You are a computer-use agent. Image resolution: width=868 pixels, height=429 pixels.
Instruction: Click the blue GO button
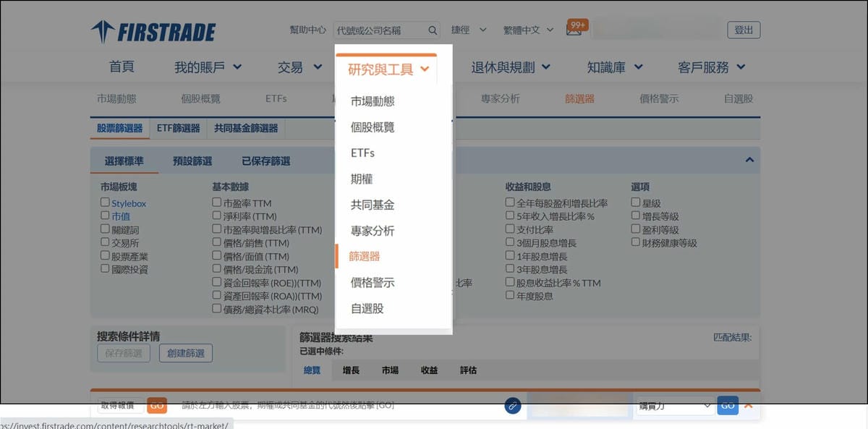point(728,405)
